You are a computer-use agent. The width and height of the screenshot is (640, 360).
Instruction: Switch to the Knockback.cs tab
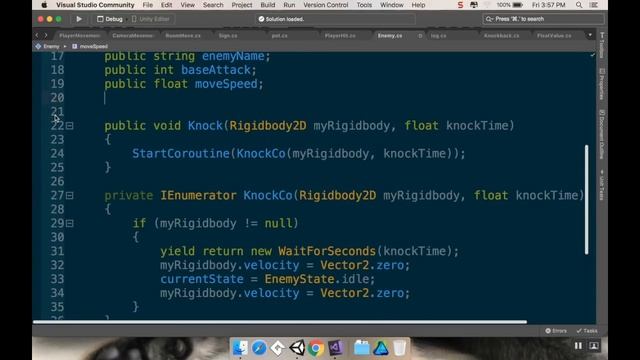pyautogui.click(x=502, y=36)
